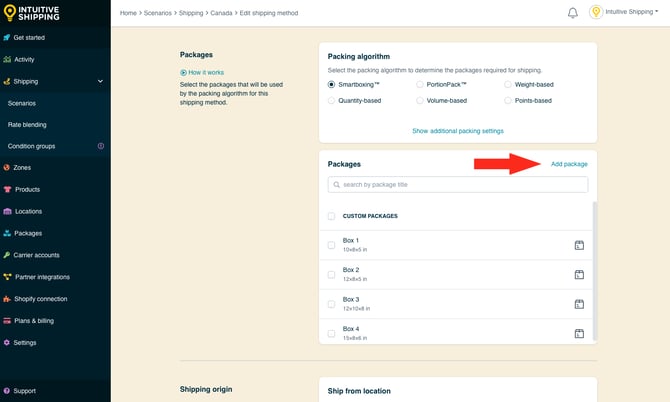Go to Shipping breadcrumb
Screen dimensions: 670x402
[x=191, y=13]
